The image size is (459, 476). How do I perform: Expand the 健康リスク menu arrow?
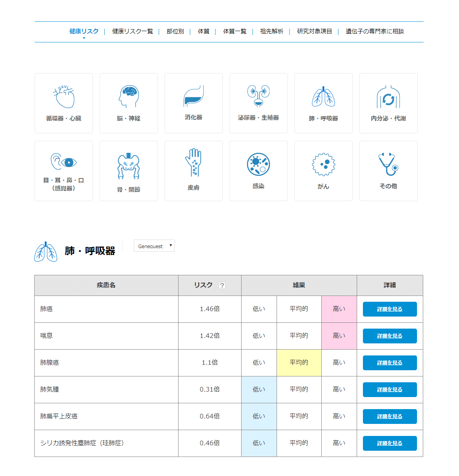tap(84, 37)
